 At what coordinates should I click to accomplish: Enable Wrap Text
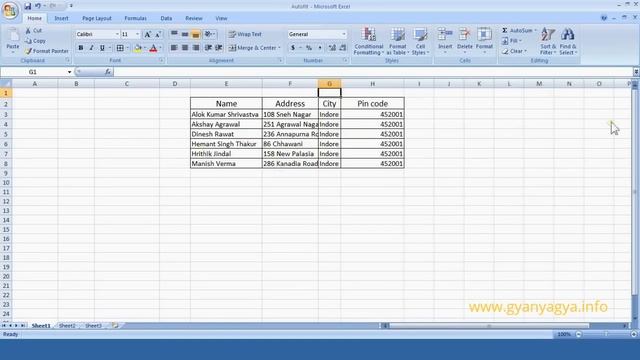[245, 34]
